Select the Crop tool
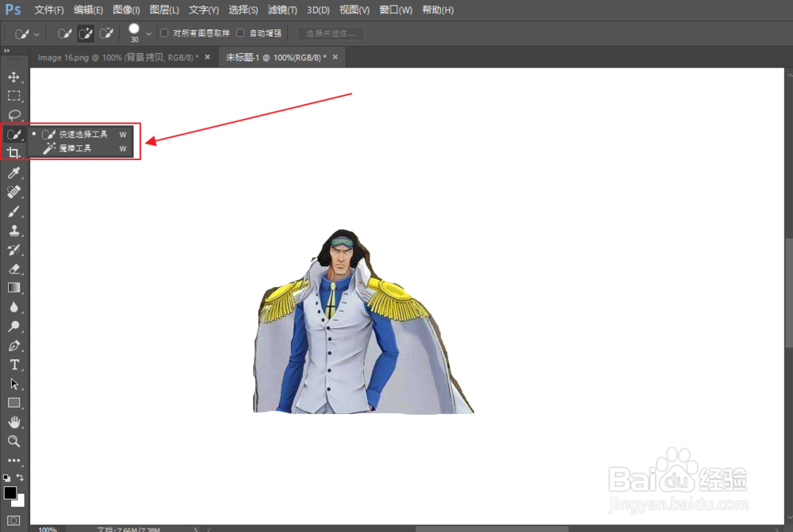 13,152
